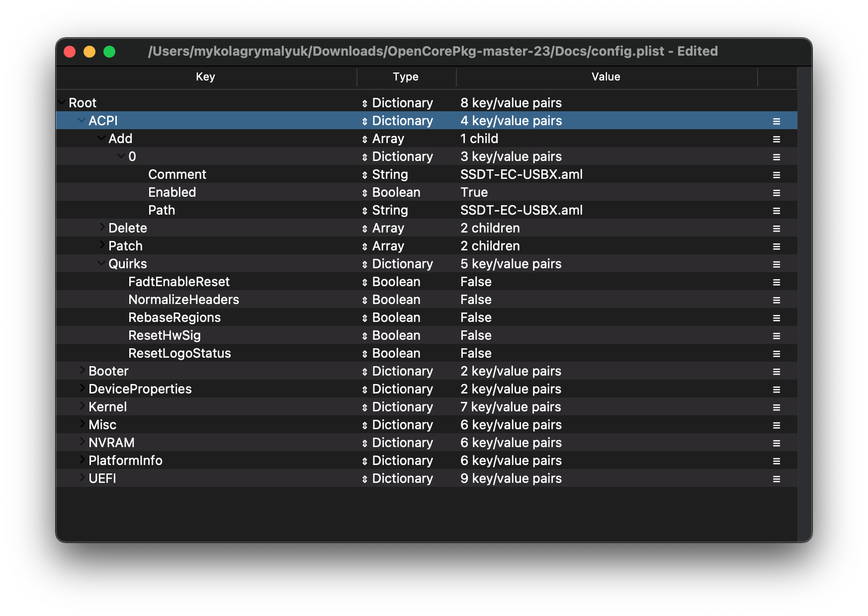Select the DeviceProperties row
Image resolution: width=868 pixels, height=616 pixels.
coord(140,389)
